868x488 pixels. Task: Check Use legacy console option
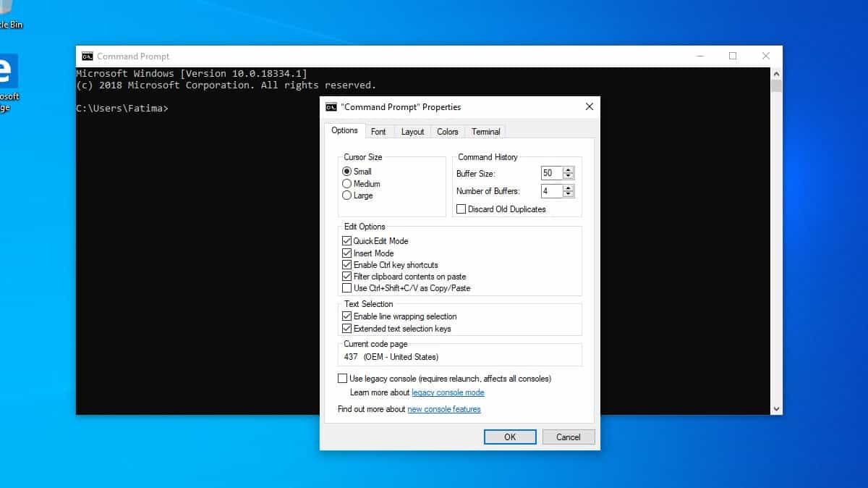coord(343,379)
